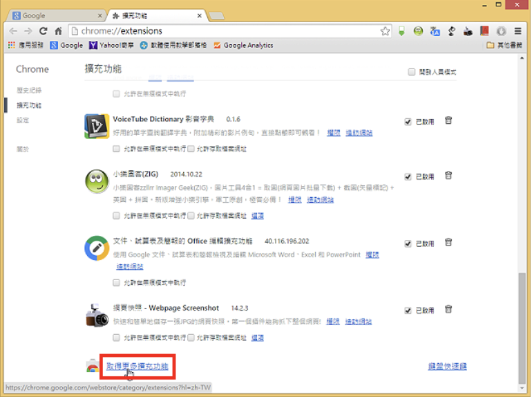
Task: Delete VoiceTube Dictionary with its trash icon
Action: pos(448,120)
